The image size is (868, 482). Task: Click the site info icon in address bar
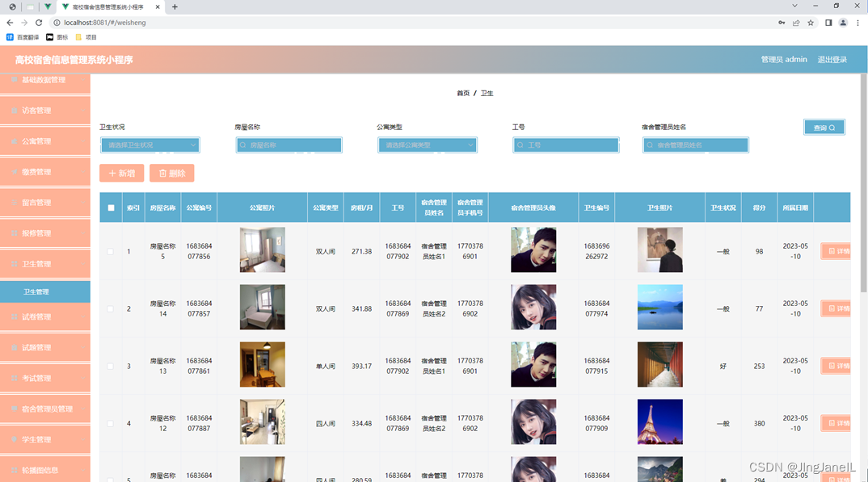57,23
